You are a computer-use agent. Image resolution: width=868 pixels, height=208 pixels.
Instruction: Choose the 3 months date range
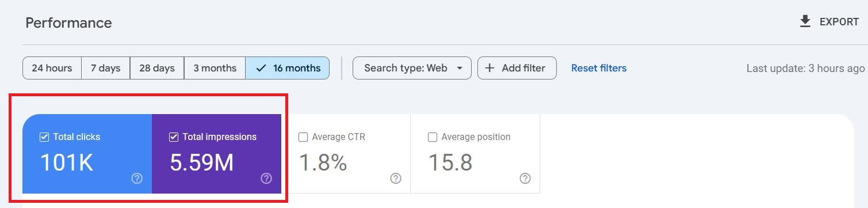click(x=215, y=68)
